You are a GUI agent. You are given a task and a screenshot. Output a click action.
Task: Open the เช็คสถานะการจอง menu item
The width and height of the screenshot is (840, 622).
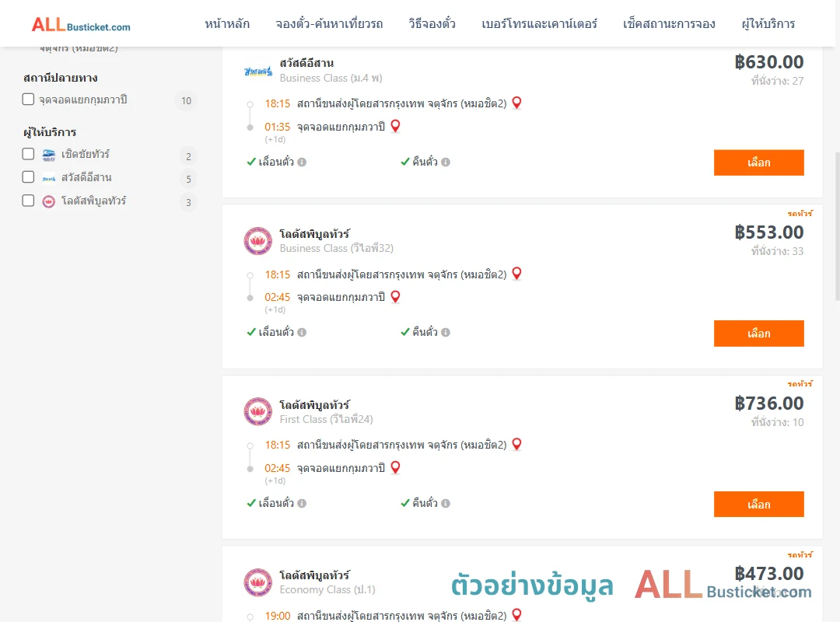[669, 24]
